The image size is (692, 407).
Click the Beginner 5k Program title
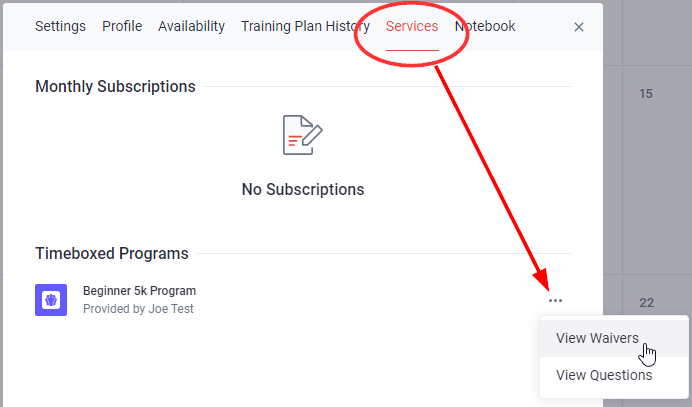[139, 291]
